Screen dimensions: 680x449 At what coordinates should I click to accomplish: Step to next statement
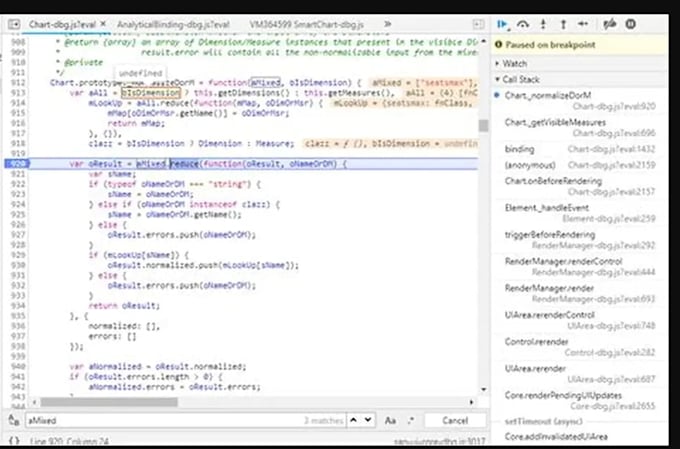tap(583, 24)
